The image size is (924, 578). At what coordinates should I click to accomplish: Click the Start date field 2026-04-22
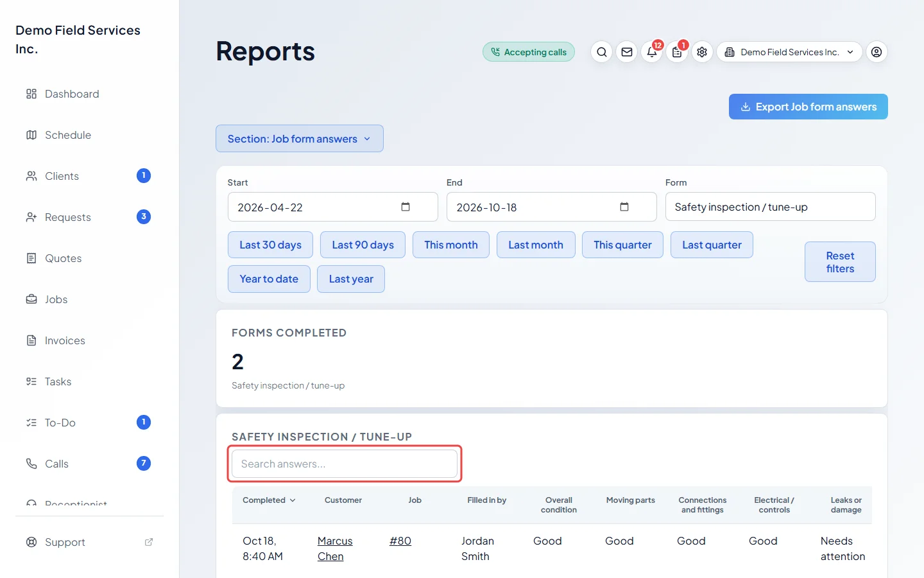332,207
